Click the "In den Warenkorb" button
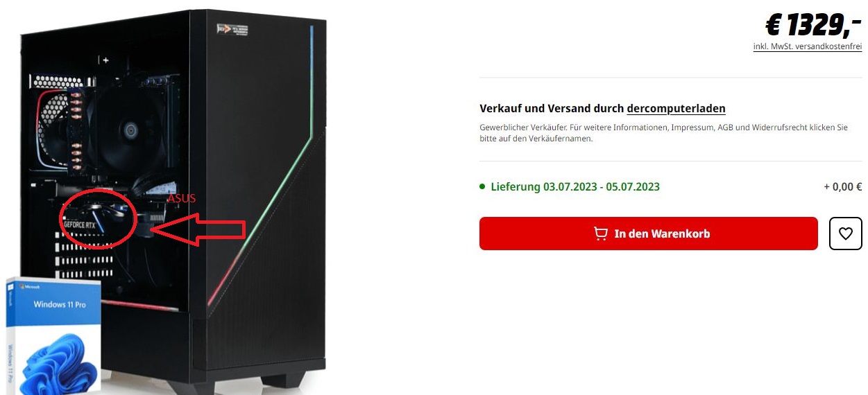 [649, 234]
